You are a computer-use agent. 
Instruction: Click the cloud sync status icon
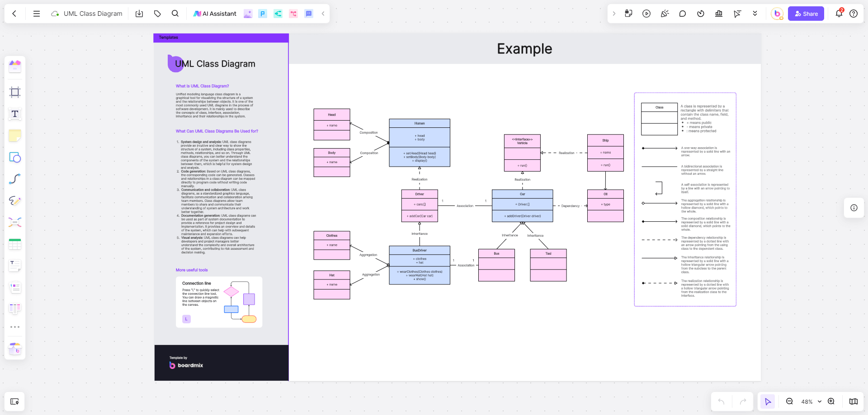[55, 14]
